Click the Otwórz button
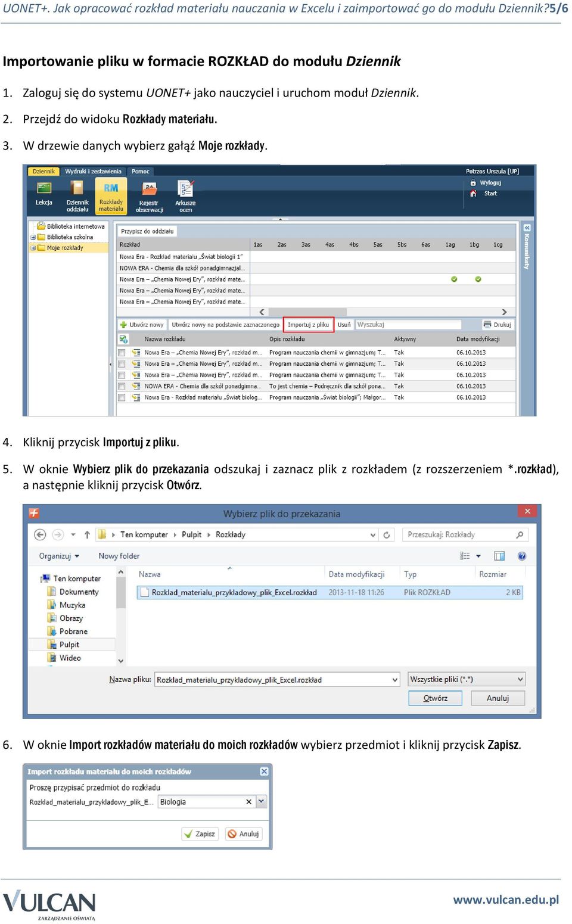 click(x=435, y=698)
